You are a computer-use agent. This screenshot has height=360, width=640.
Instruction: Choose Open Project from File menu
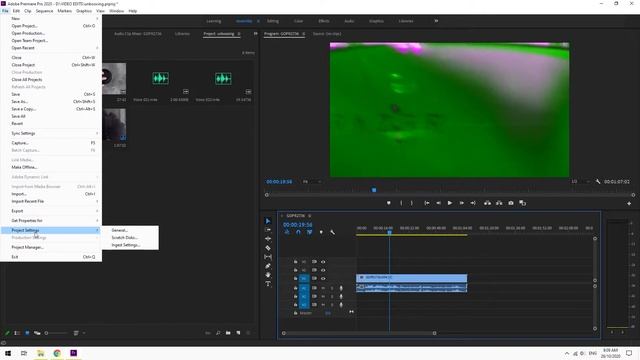click(51, 26)
